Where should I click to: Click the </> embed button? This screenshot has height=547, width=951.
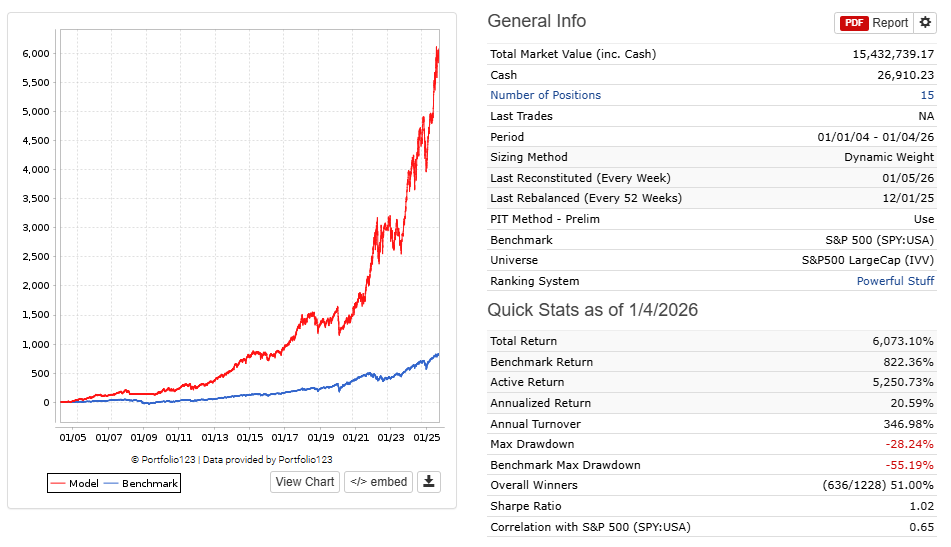point(378,482)
